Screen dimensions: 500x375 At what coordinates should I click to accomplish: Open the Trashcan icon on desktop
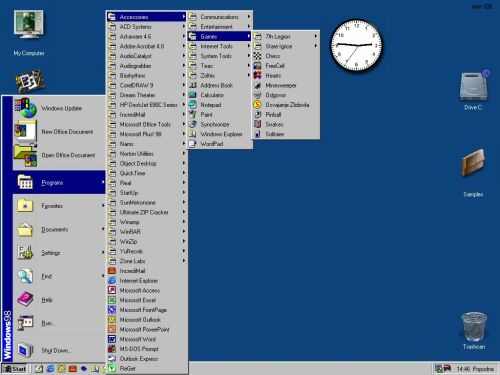tap(474, 330)
